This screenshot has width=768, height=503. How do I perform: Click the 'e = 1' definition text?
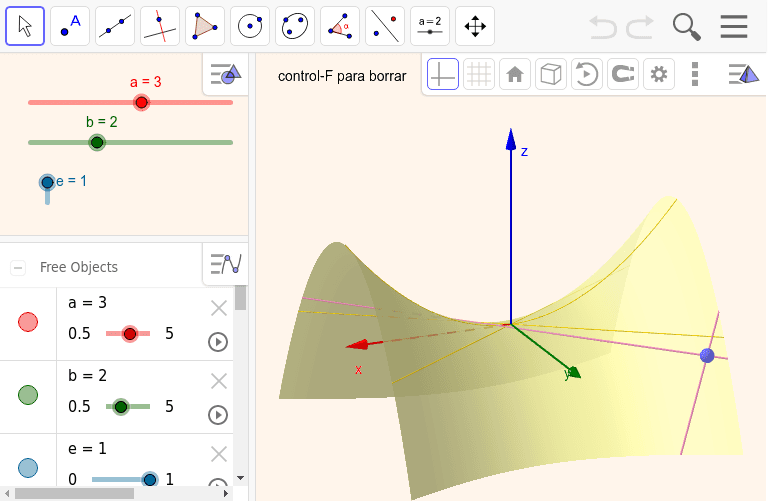(x=88, y=449)
